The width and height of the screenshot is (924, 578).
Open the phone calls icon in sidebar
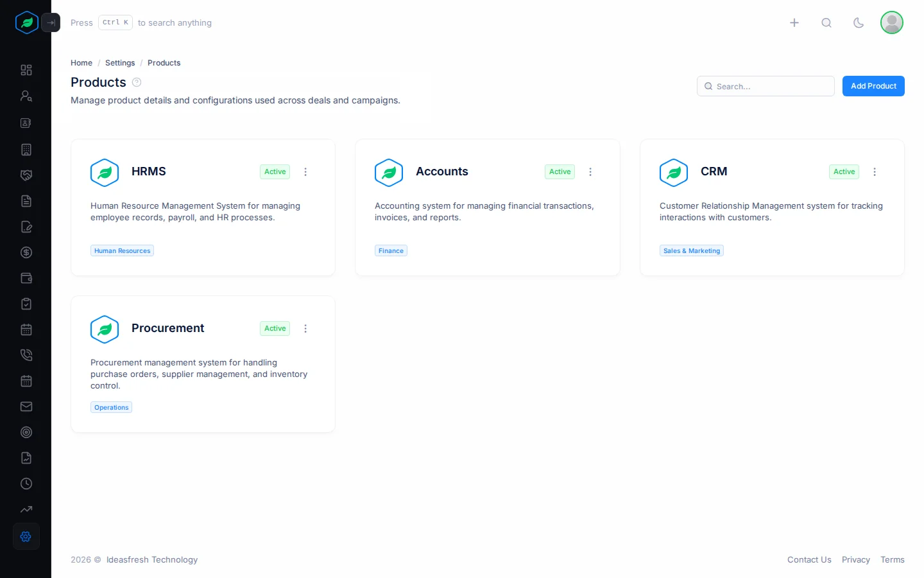[26, 355]
